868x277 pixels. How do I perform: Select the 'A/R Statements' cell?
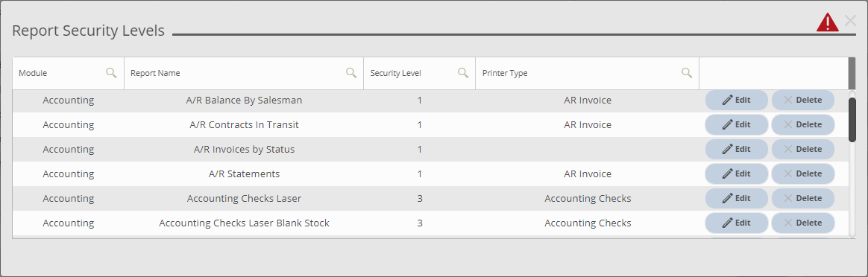244,173
